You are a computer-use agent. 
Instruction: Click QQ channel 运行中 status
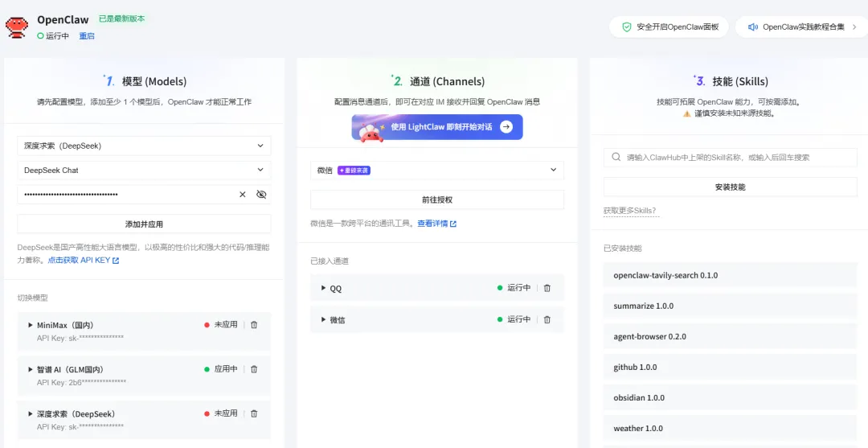pos(514,288)
